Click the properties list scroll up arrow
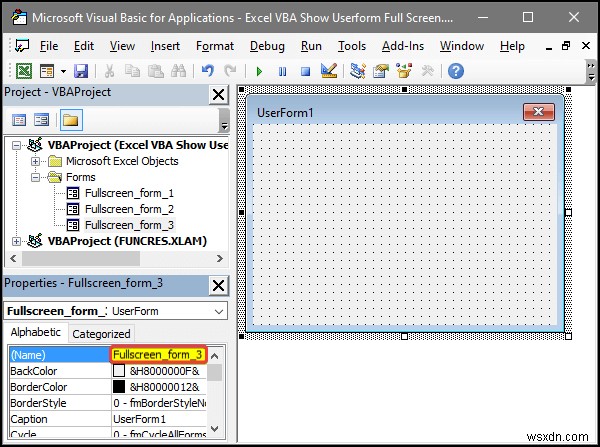 click(x=215, y=356)
